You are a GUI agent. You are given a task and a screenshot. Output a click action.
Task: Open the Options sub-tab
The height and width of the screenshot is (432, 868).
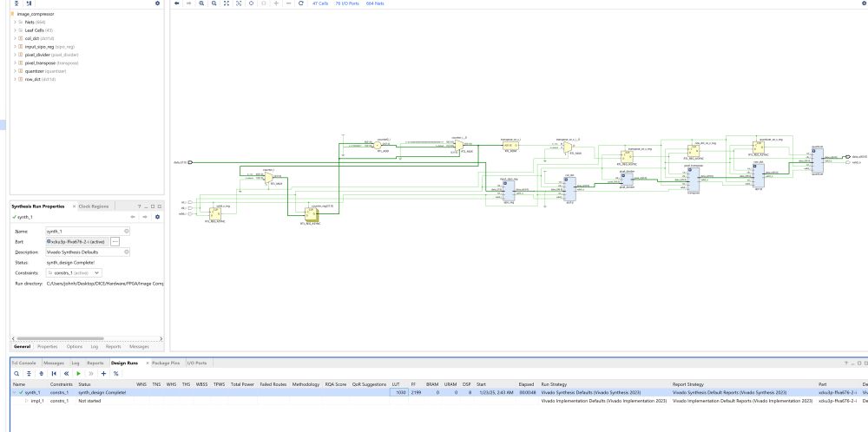(74, 347)
